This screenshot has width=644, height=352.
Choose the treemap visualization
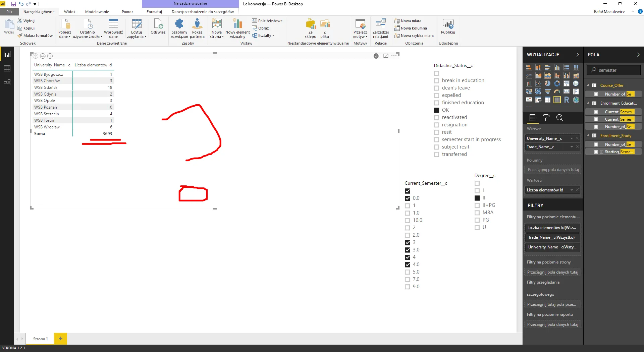(x=567, y=84)
